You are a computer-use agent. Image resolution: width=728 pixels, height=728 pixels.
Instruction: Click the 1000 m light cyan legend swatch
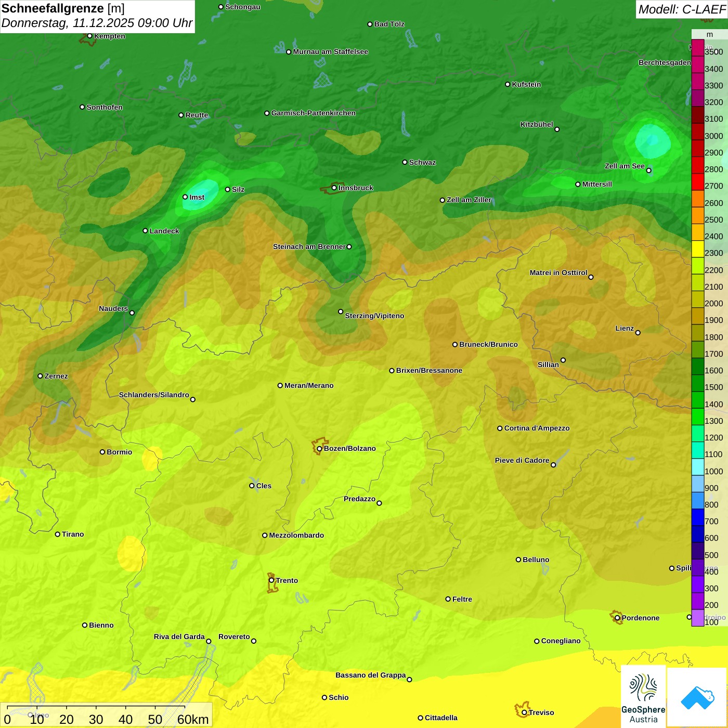[697, 467]
